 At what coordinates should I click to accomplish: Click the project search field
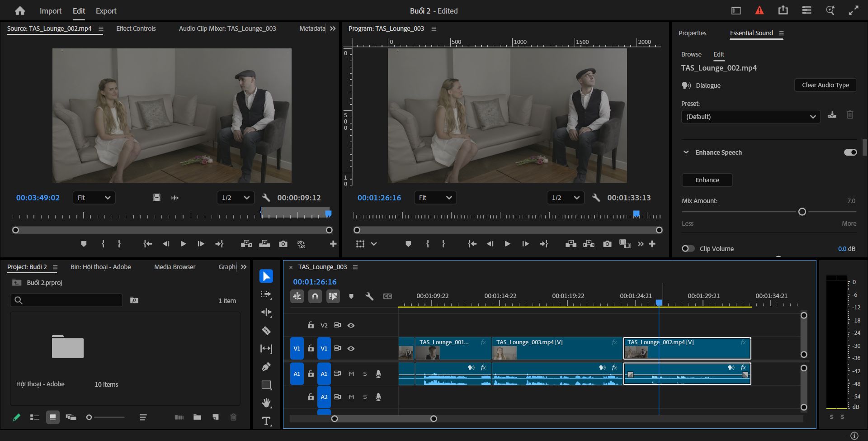click(x=66, y=300)
